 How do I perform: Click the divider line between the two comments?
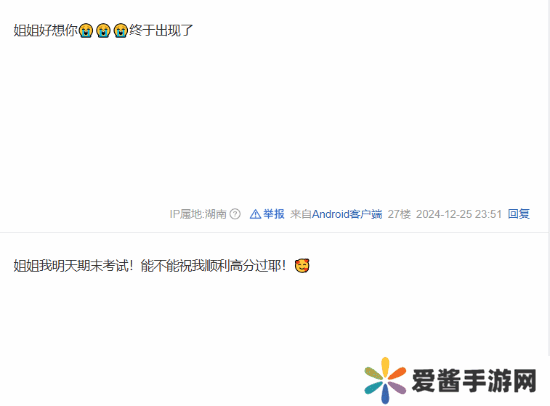pos(274,232)
